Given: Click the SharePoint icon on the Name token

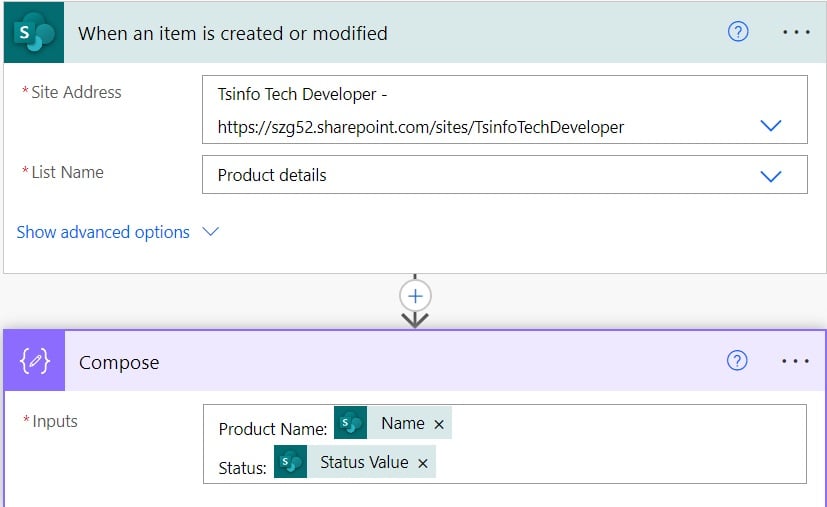Looking at the screenshot, I should click(351, 423).
